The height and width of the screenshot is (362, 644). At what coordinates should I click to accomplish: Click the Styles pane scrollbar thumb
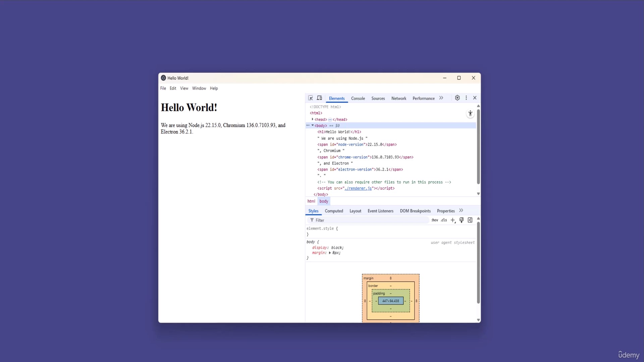click(x=478, y=262)
